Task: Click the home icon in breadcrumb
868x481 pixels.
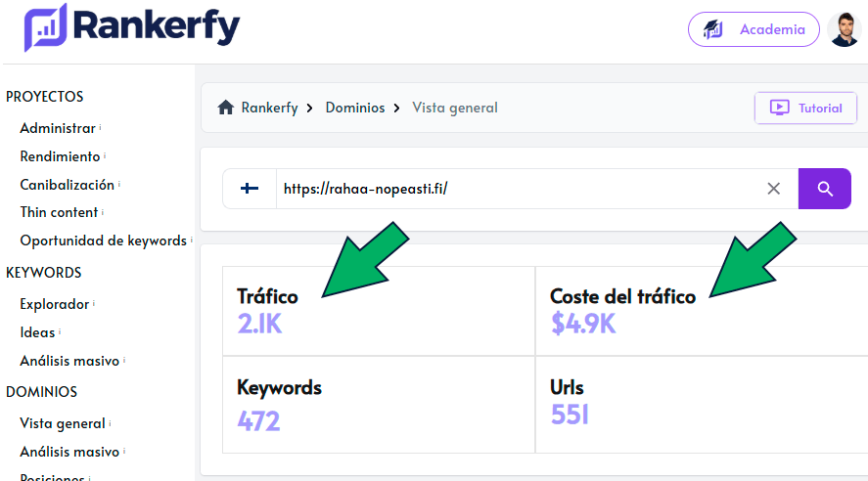Action: click(x=225, y=108)
